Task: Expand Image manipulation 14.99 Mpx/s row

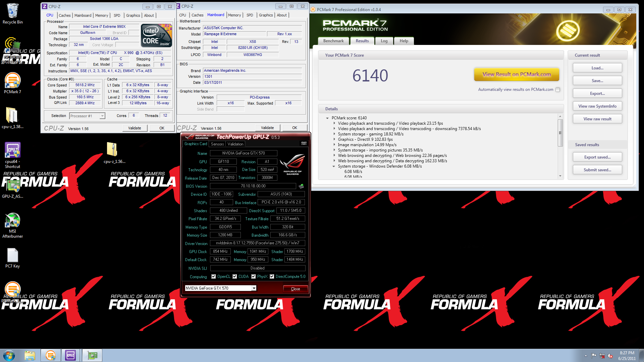Action: click(334, 145)
